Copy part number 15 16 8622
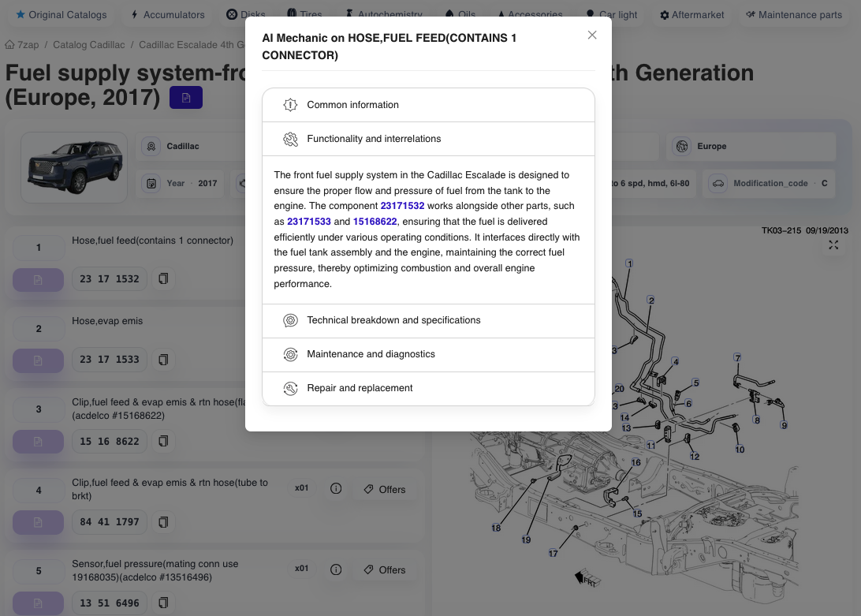861x616 pixels. pos(163,441)
